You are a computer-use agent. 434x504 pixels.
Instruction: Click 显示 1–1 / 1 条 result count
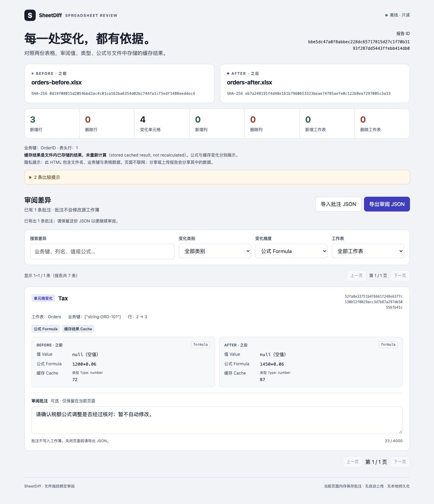click(x=51, y=276)
